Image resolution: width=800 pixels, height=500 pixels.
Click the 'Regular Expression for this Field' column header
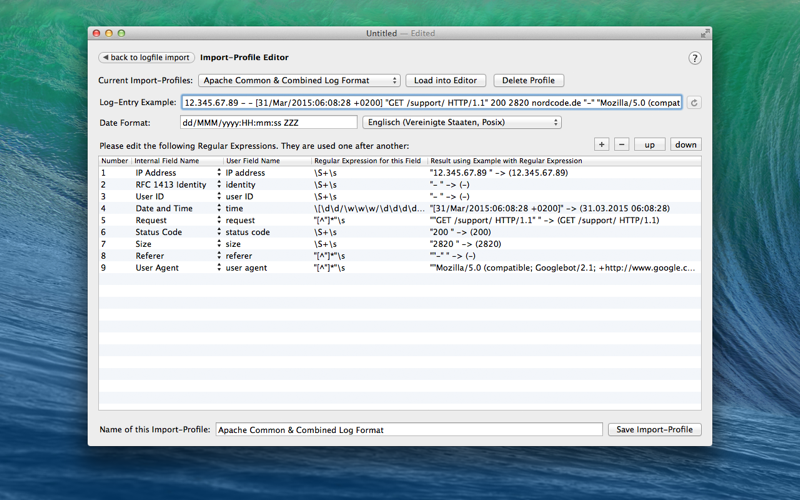(x=368, y=161)
